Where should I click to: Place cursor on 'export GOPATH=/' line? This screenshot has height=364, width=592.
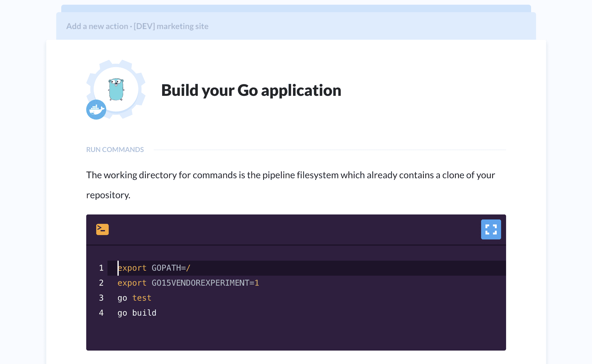306,268
